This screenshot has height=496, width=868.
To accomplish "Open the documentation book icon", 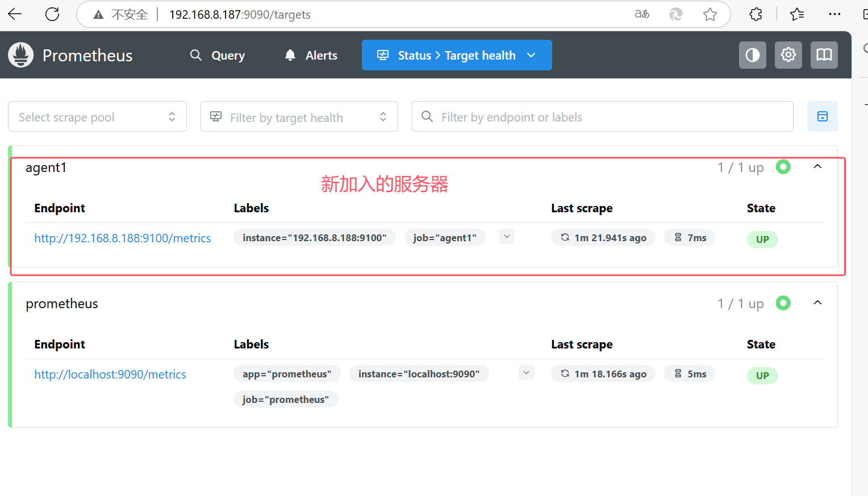I will (x=824, y=55).
